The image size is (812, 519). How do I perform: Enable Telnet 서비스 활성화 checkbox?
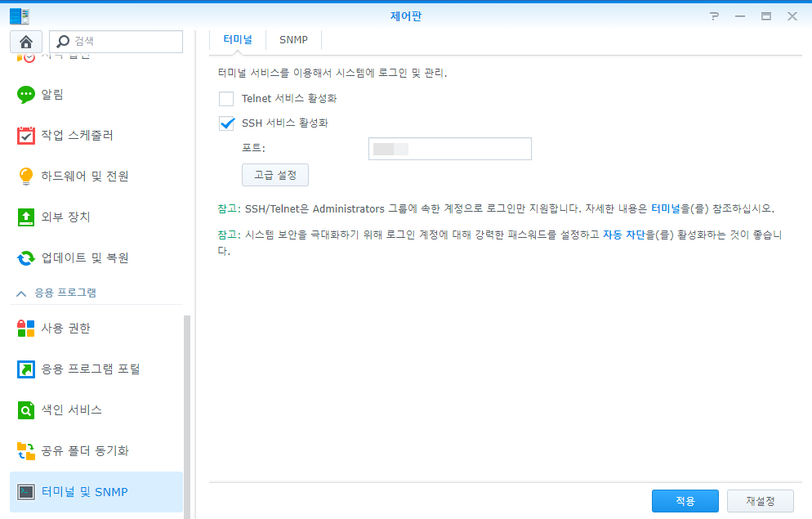(x=226, y=98)
